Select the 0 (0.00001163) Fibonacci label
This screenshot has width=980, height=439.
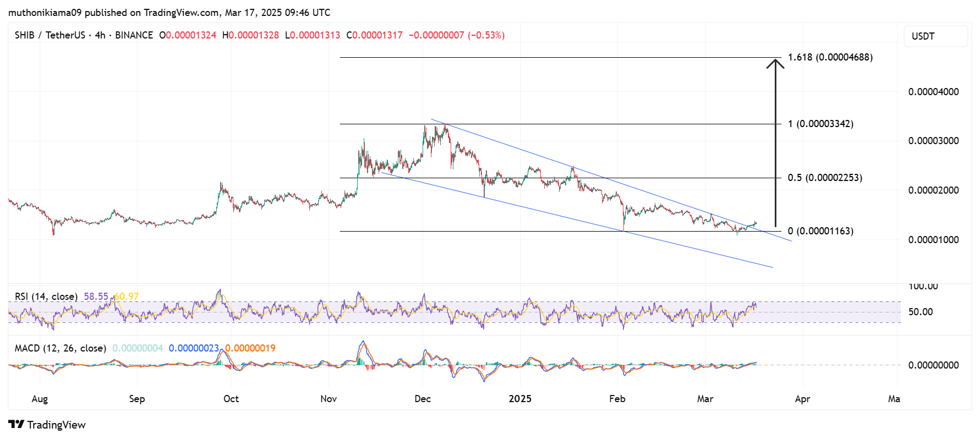pyautogui.click(x=821, y=231)
